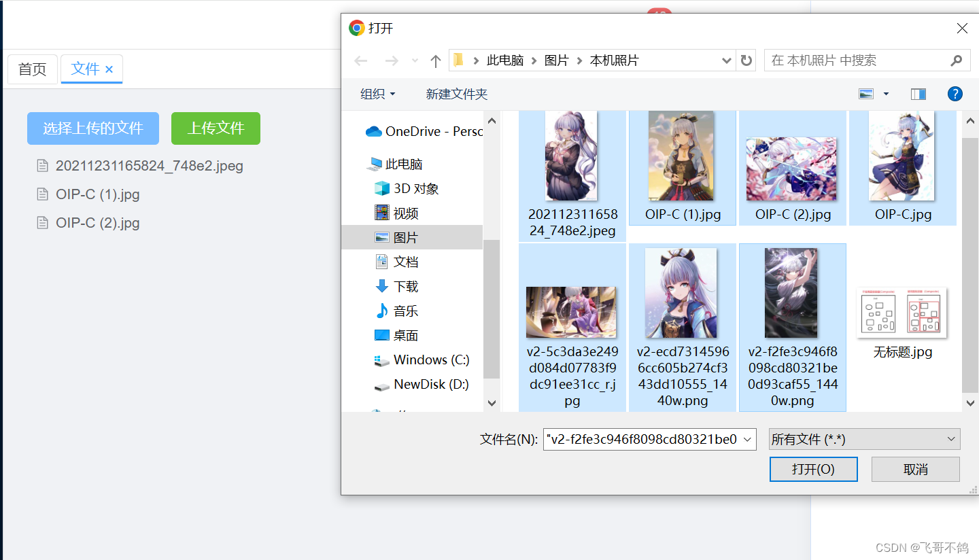Expand the address bar path dropdown
The image size is (979, 560).
[727, 60]
